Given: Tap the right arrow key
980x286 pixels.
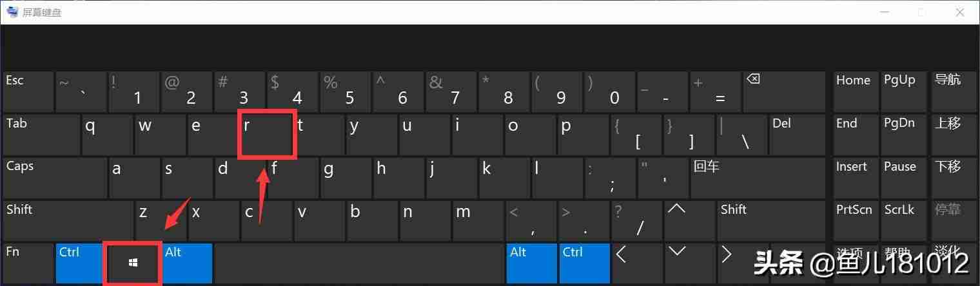Looking at the screenshot, I should point(743,263).
